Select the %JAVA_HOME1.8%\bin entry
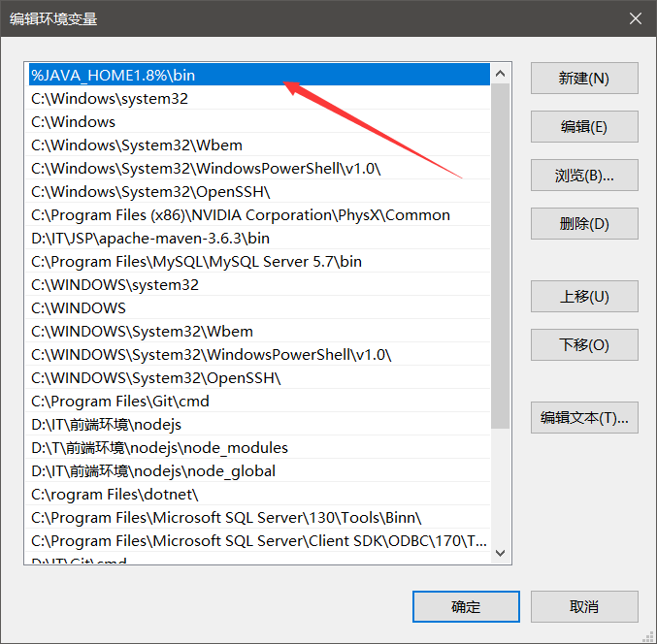Screen dimensions: 657x644 click(259, 75)
